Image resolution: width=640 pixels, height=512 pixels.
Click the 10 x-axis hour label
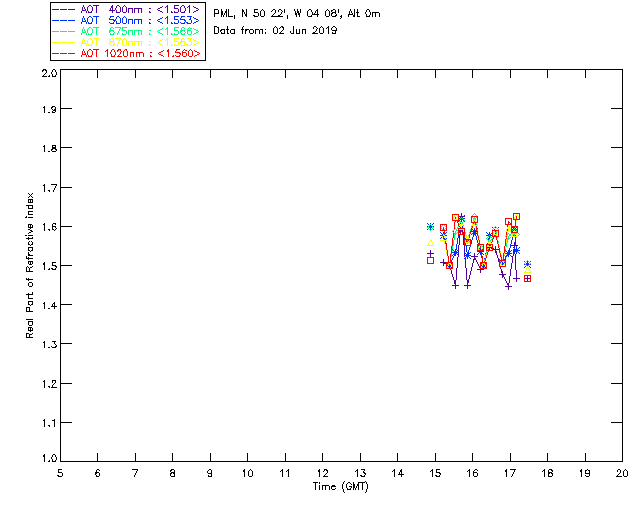pyautogui.click(x=247, y=473)
